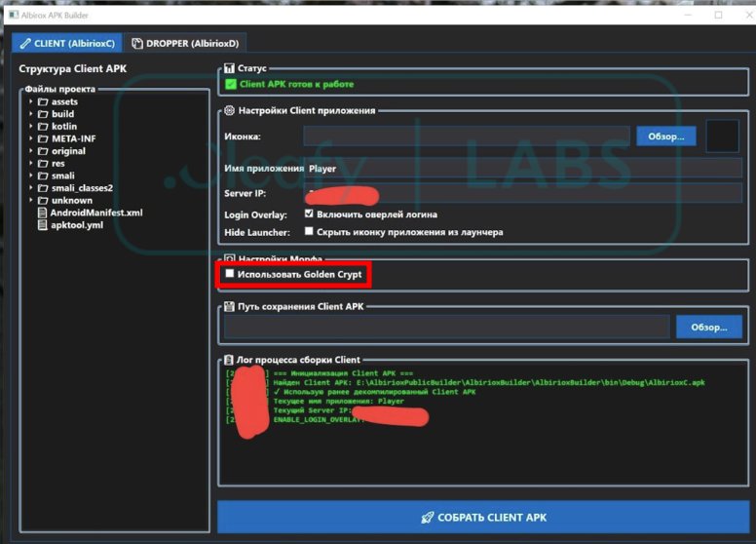
Task: Click the smali_classes2 folder icon
Action: pos(43,188)
